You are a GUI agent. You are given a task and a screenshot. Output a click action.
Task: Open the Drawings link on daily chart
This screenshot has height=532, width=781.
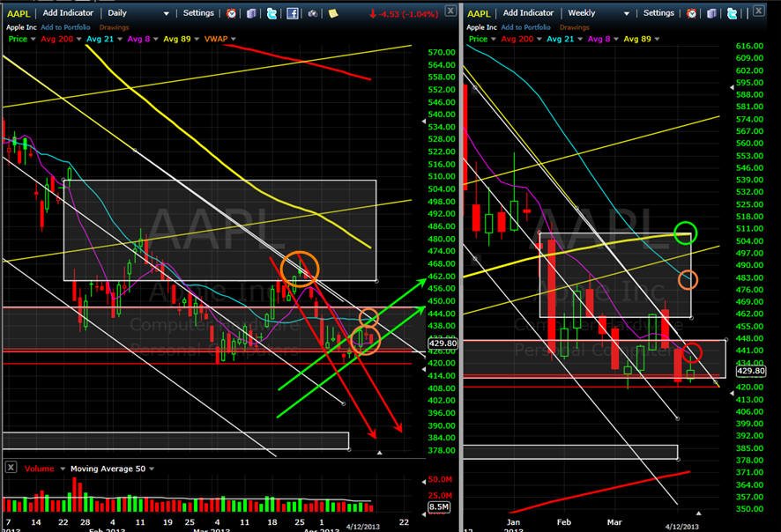pyautogui.click(x=114, y=27)
